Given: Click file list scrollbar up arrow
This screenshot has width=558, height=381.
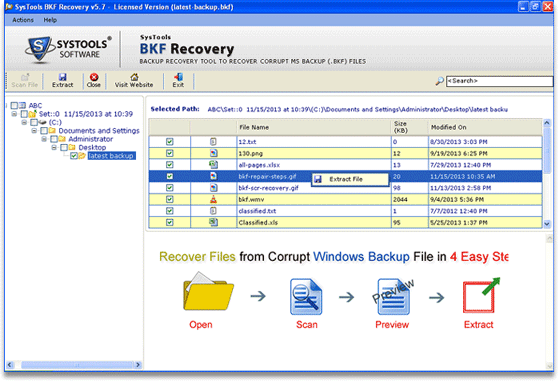Looking at the screenshot, I should [547, 123].
